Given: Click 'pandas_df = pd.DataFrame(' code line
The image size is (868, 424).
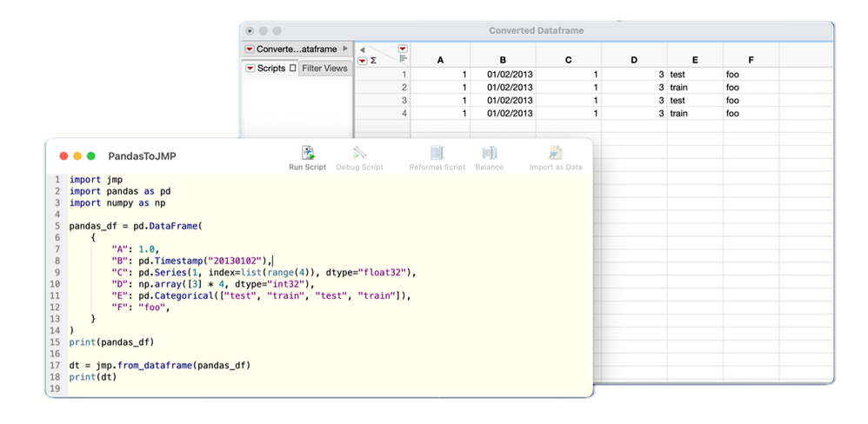Looking at the screenshot, I should (x=137, y=226).
